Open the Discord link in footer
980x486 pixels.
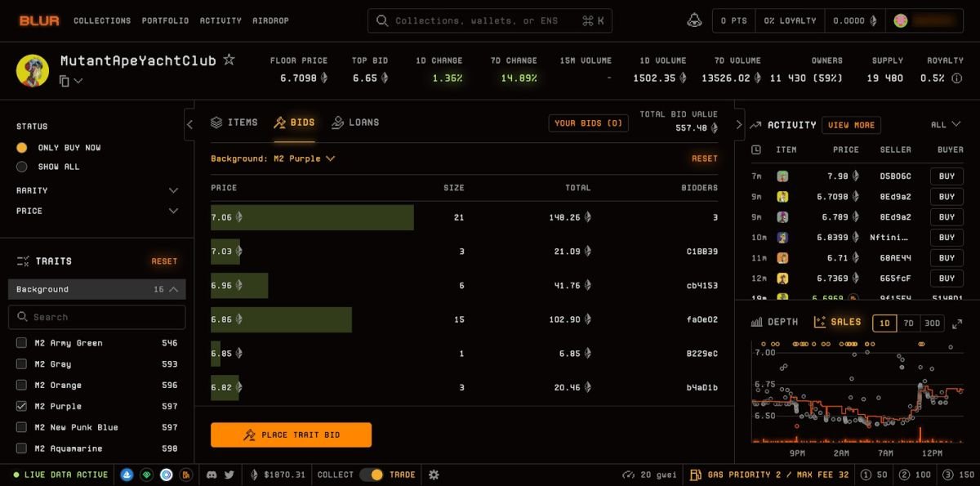(212, 475)
